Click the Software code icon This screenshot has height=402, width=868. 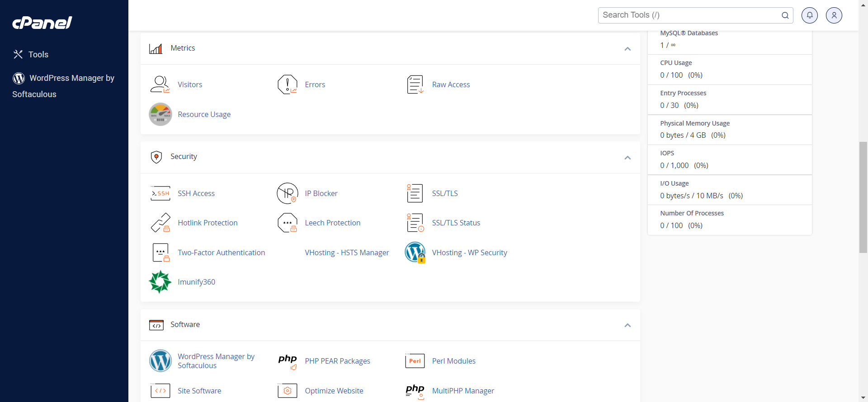click(156, 325)
